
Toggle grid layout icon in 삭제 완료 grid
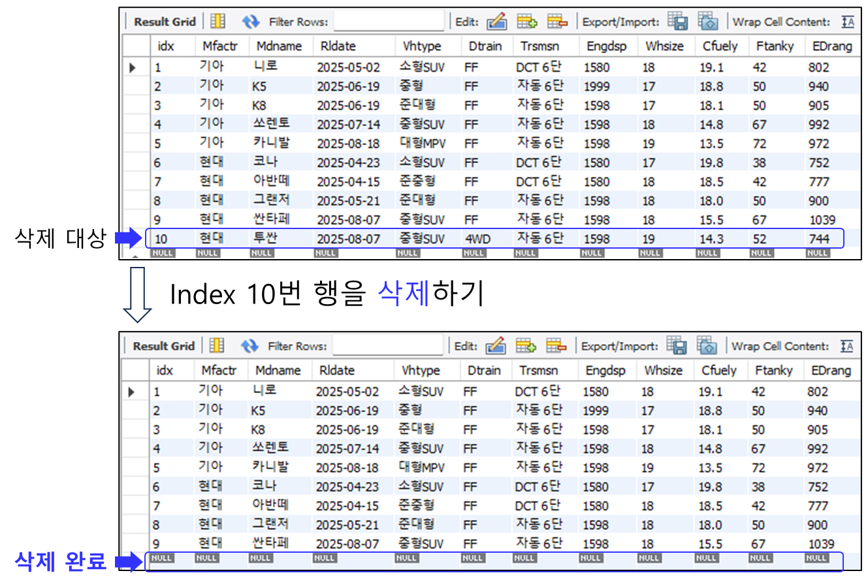click(217, 346)
